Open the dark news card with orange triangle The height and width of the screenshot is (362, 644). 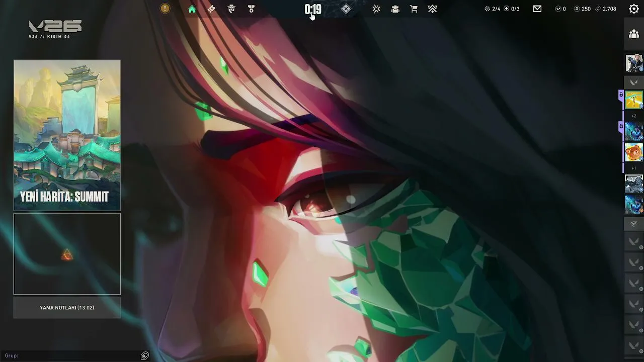tap(67, 254)
